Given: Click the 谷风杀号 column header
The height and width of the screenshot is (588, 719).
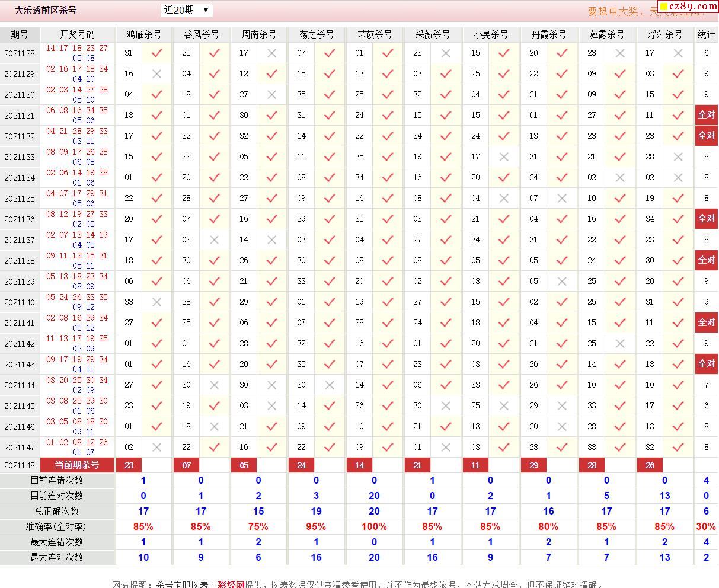Looking at the screenshot, I should click(201, 34).
